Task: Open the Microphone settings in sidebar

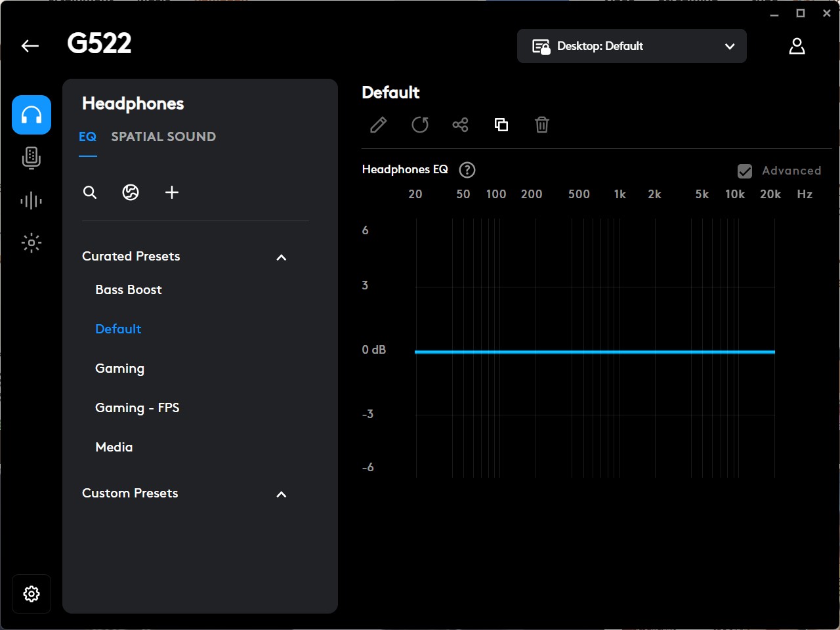Action: [x=31, y=157]
